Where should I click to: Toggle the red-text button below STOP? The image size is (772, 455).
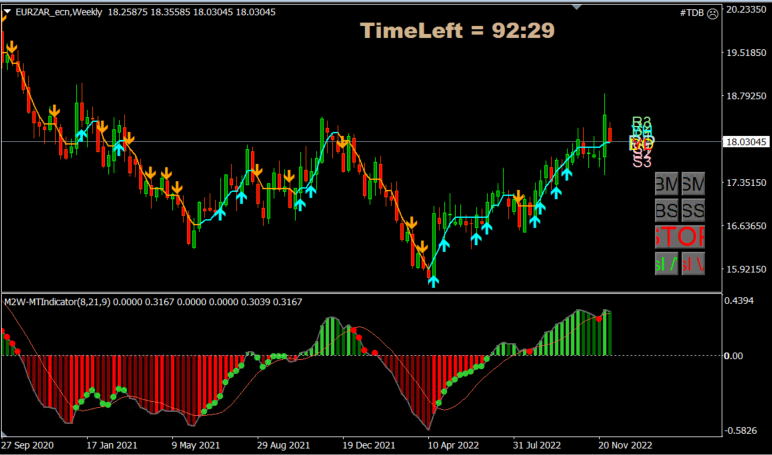click(x=693, y=264)
